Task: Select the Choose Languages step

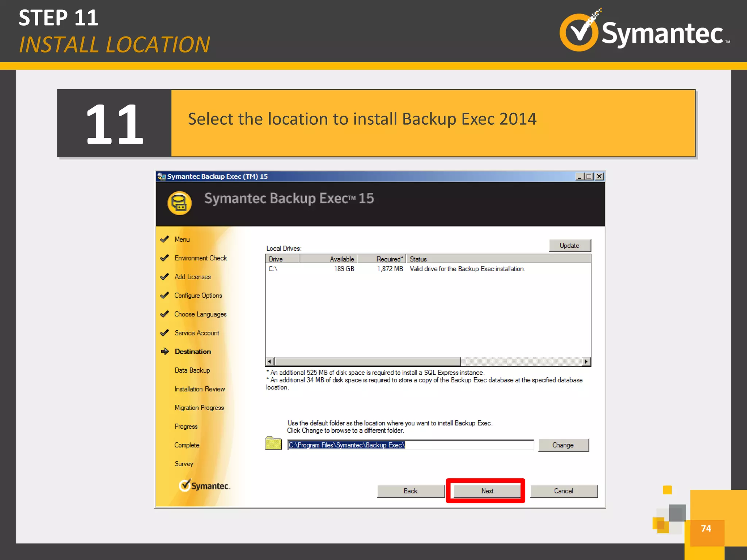Action: pyautogui.click(x=200, y=314)
